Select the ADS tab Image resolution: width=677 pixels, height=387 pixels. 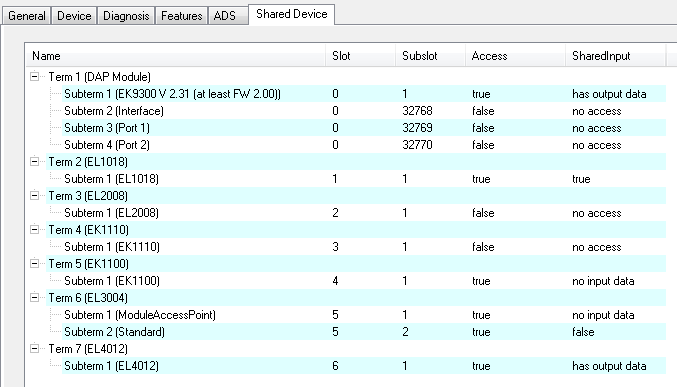pyautogui.click(x=225, y=16)
